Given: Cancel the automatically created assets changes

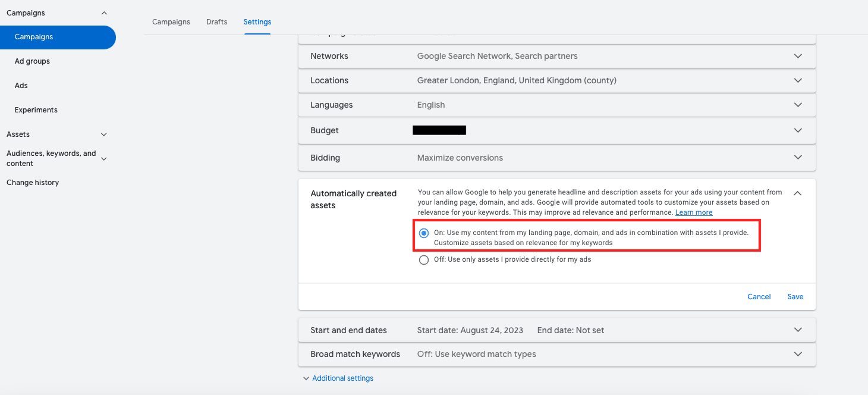Looking at the screenshot, I should click(x=759, y=297).
